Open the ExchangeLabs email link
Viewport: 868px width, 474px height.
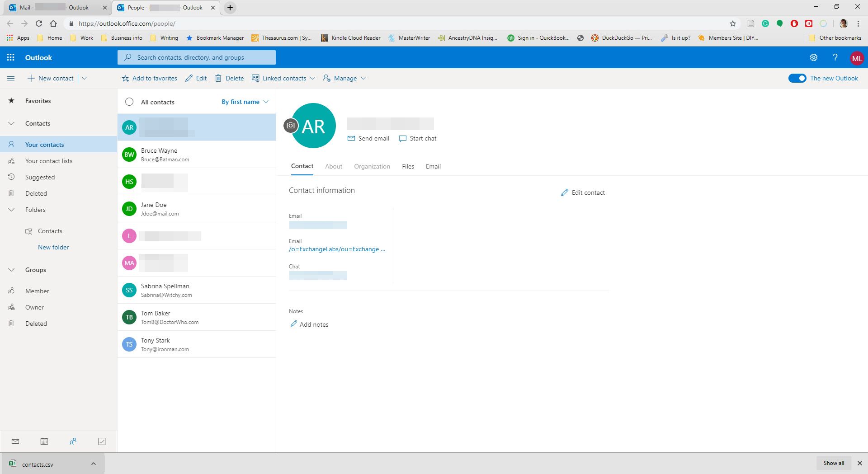point(337,249)
